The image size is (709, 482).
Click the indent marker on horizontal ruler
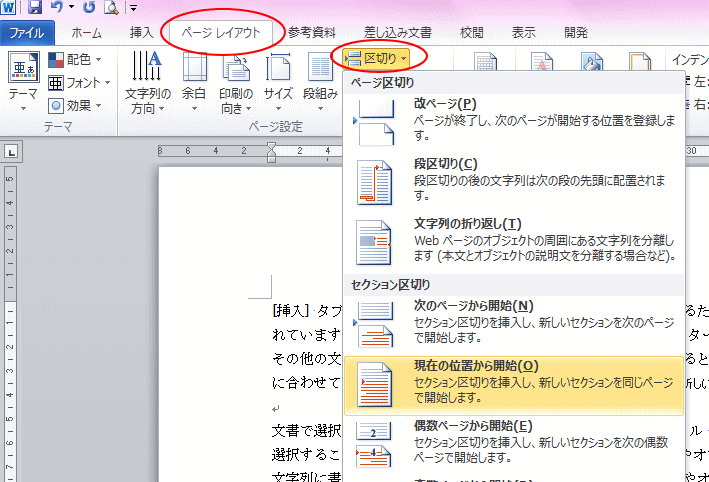271,152
